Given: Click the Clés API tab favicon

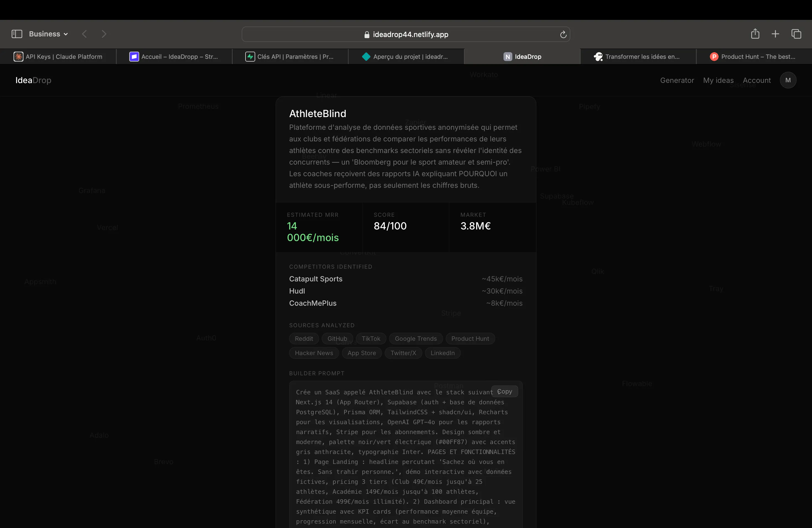Looking at the screenshot, I should point(250,57).
